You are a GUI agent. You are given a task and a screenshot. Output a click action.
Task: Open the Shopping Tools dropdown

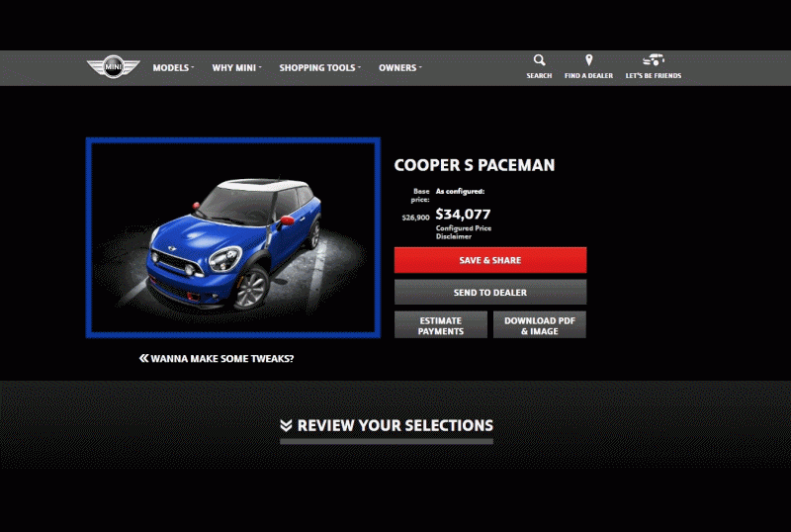click(x=319, y=67)
